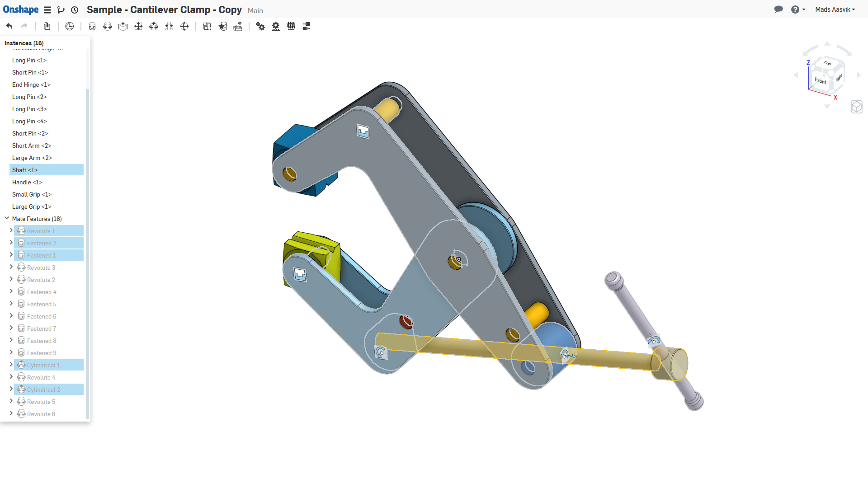Click the Fastened 4 mate icon

coord(22,291)
